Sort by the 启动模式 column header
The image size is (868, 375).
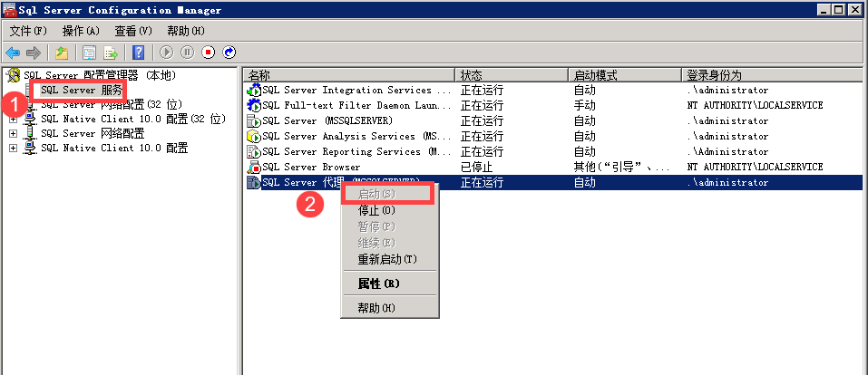pos(625,74)
